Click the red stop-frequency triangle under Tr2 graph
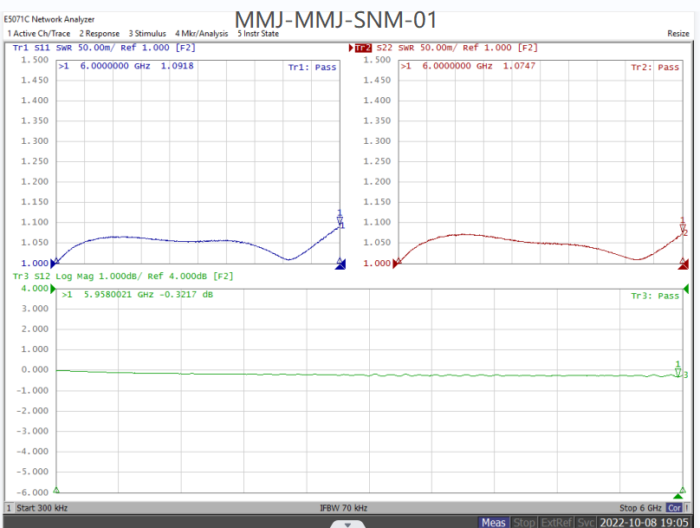Image resolution: width=700 pixels, height=528 pixels. [683, 266]
